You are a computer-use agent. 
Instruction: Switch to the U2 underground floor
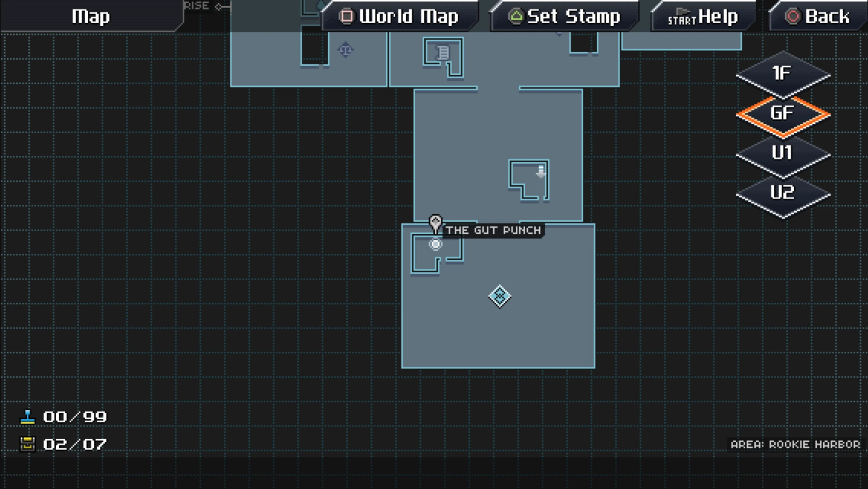783,194
